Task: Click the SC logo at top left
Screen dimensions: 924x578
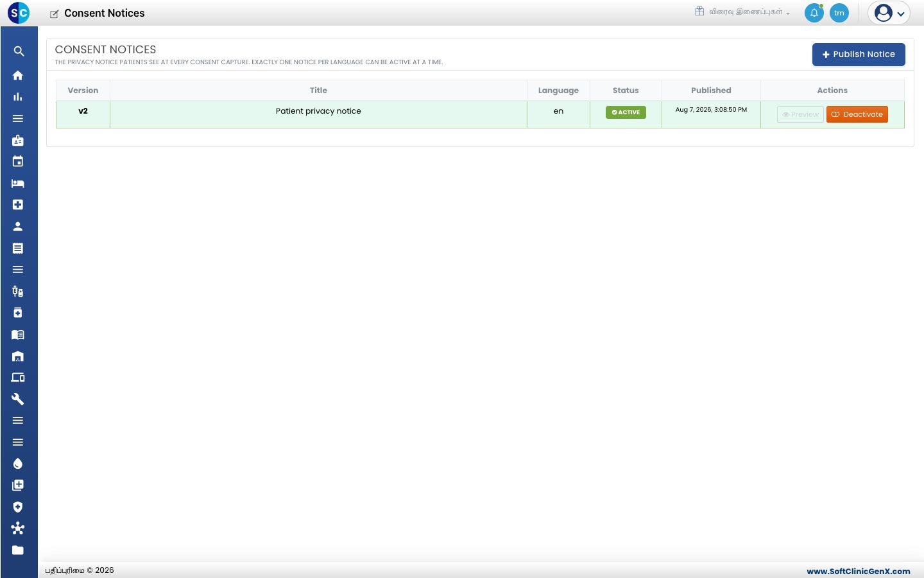Action: [x=19, y=13]
